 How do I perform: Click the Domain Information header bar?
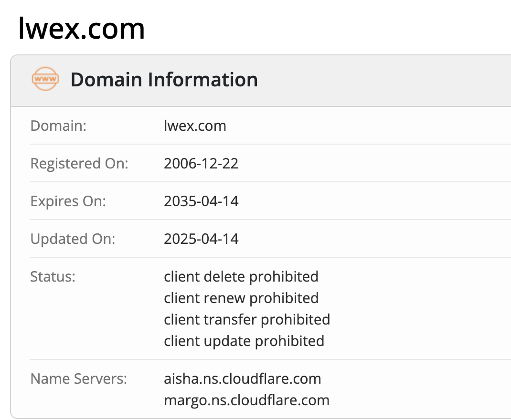261,80
